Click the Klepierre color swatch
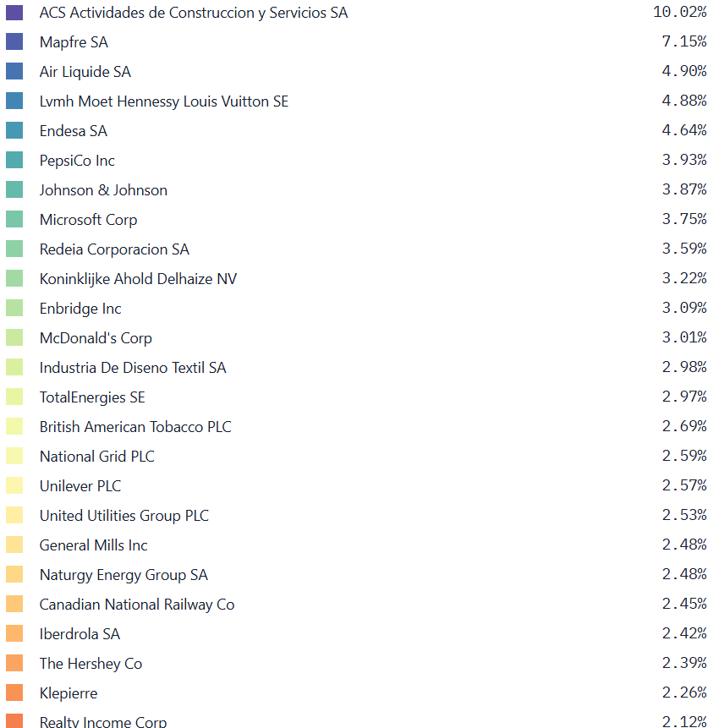The image size is (708, 728). tap(14, 693)
